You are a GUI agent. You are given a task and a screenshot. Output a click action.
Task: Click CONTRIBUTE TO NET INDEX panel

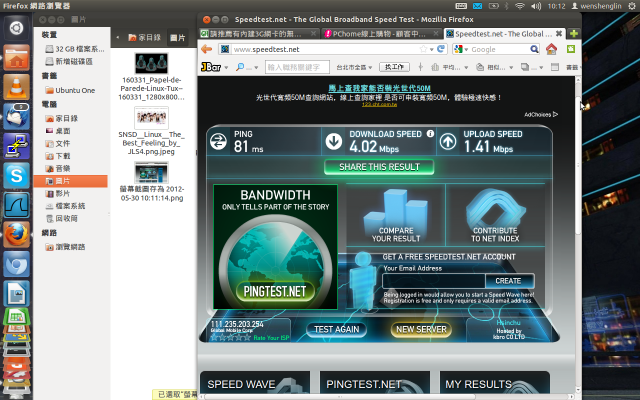point(495,215)
